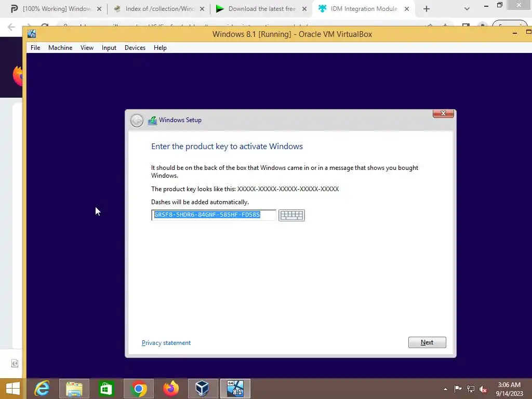Click 'Enter the product key to activate Windows' heading
532x399 pixels.
(x=227, y=147)
